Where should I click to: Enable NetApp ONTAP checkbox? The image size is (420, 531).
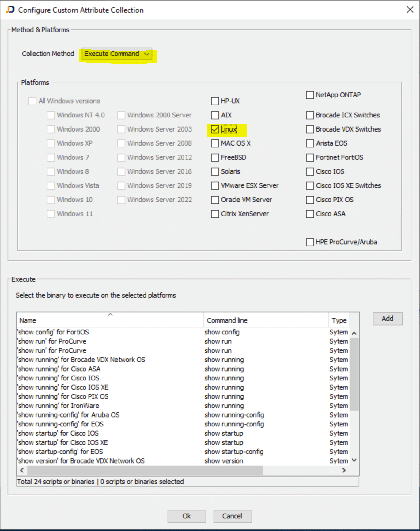click(310, 95)
